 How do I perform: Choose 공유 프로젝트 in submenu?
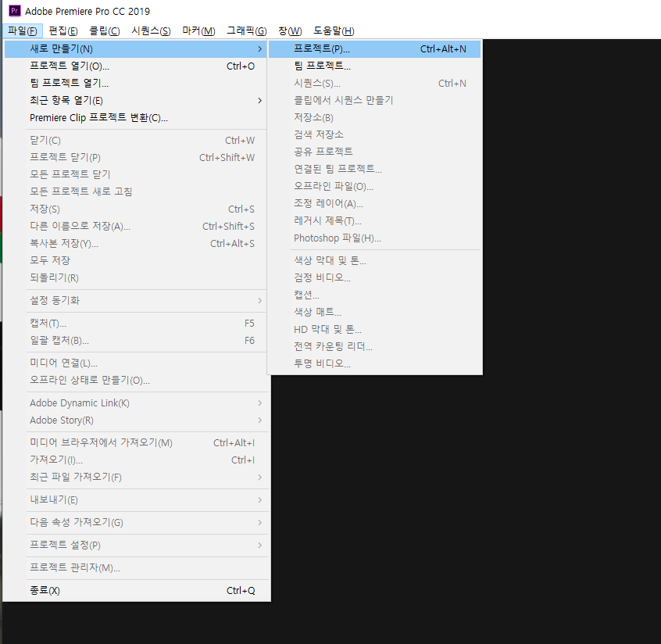tap(375, 152)
